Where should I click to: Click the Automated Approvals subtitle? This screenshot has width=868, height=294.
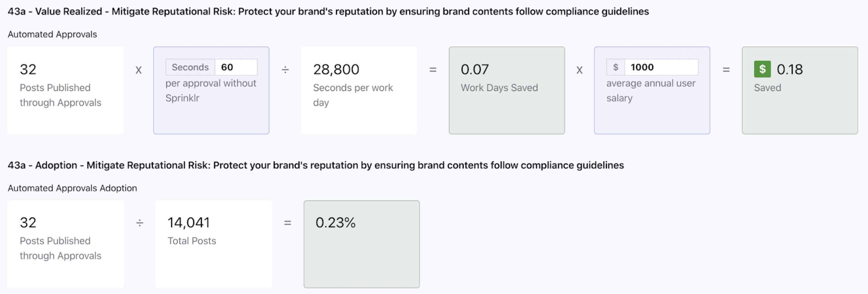[52, 35]
